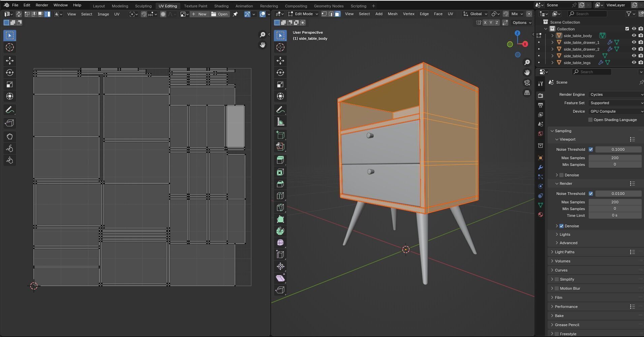Image resolution: width=644 pixels, height=337 pixels.
Task: Select the Extrude Region tool
Action: click(x=280, y=160)
